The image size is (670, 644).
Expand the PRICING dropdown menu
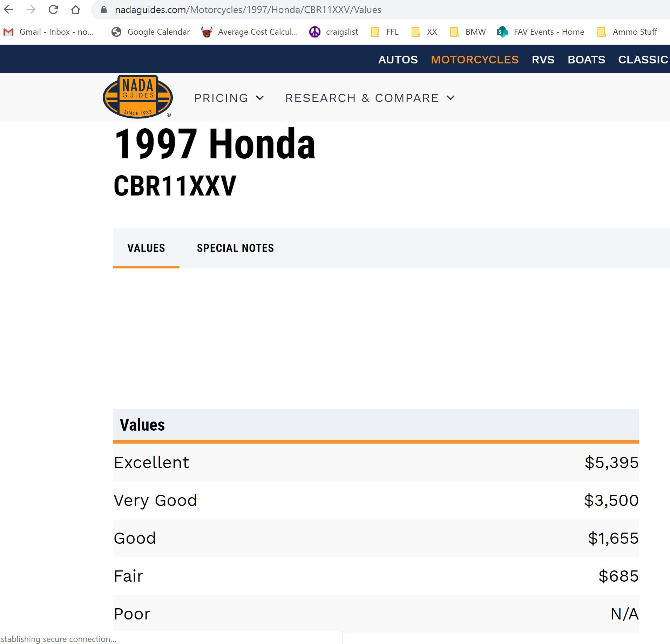click(229, 98)
